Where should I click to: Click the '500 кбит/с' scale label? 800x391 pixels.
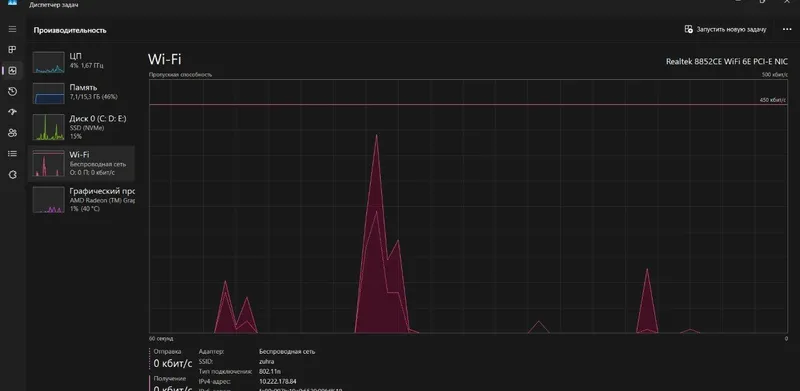pyautogui.click(x=774, y=75)
